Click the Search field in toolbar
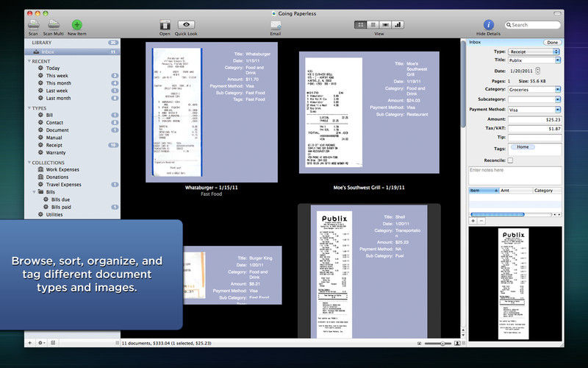This screenshot has width=588, height=368. 532,25
